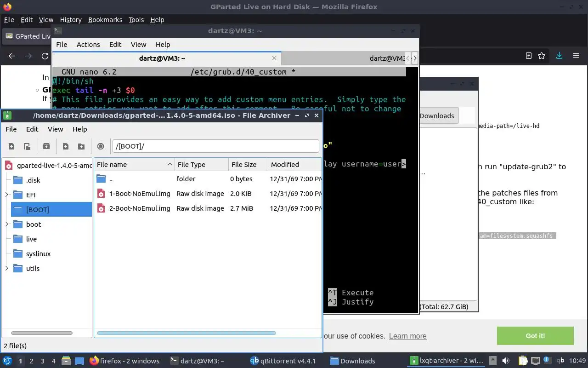Click the notification tray icon
Image resolution: width=588 pixels, height=368 pixels.
548,360
